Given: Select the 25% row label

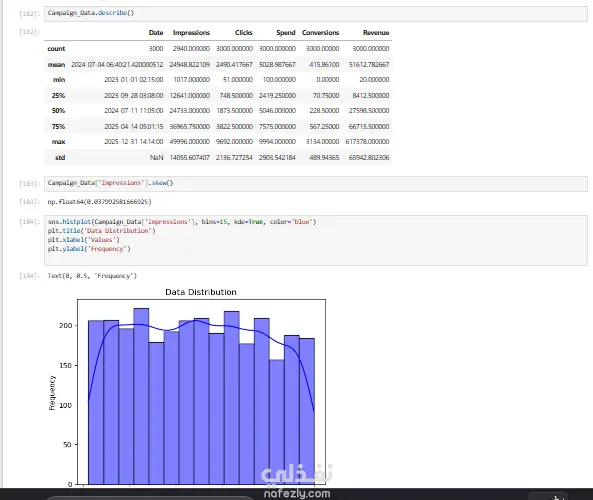Looking at the screenshot, I should coord(59,96).
